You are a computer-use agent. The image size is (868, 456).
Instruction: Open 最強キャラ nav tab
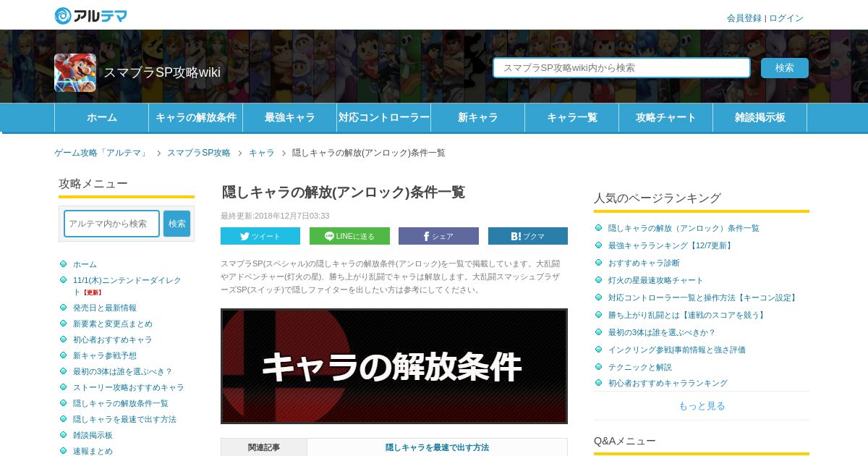[290, 117]
